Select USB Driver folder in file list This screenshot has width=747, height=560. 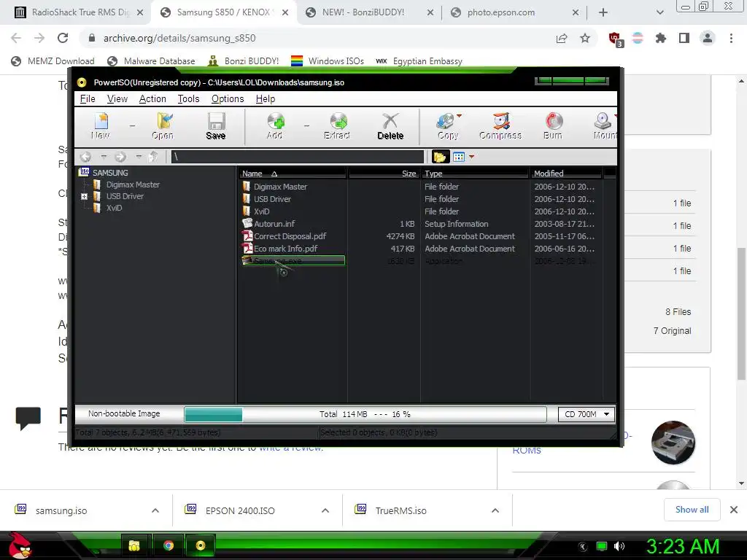(272, 199)
